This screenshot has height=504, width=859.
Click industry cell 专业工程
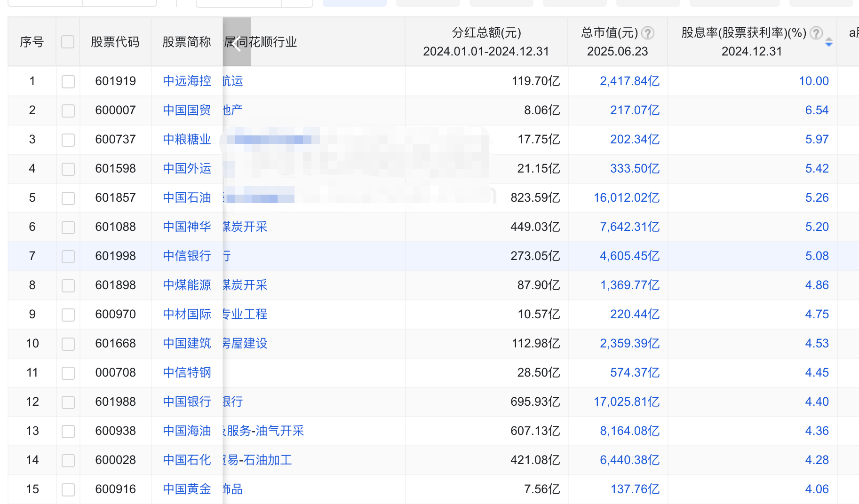[x=245, y=314]
